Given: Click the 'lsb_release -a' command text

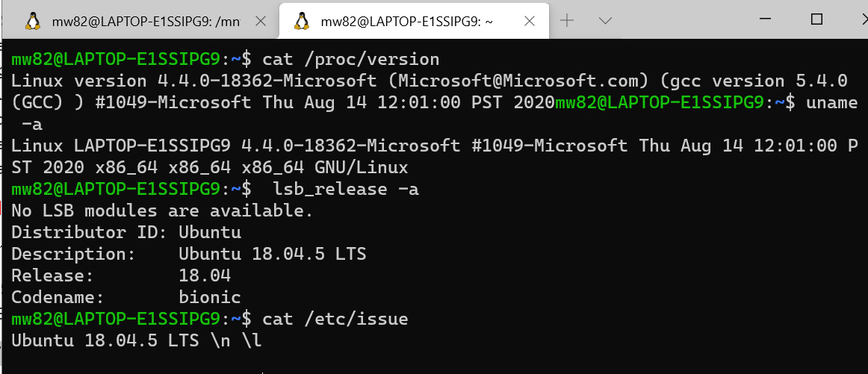Looking at the screenshot, I should 346,189.
